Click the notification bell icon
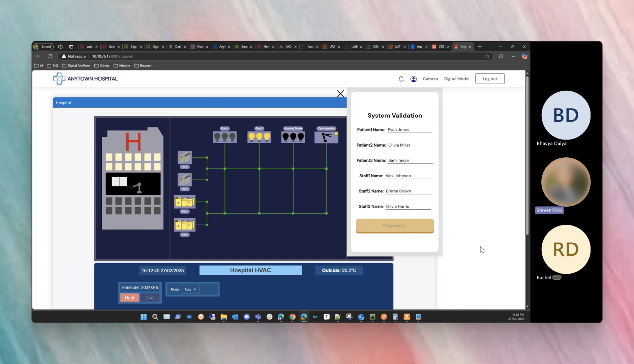The width and height of the screenshot is (634, 364). [401, 79]
